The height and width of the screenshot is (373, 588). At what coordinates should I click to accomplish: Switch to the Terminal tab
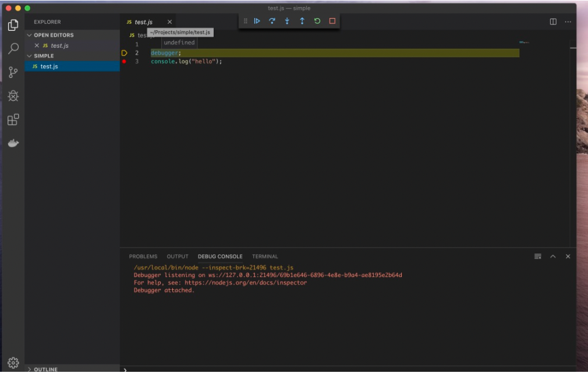(x=265, y=256)
